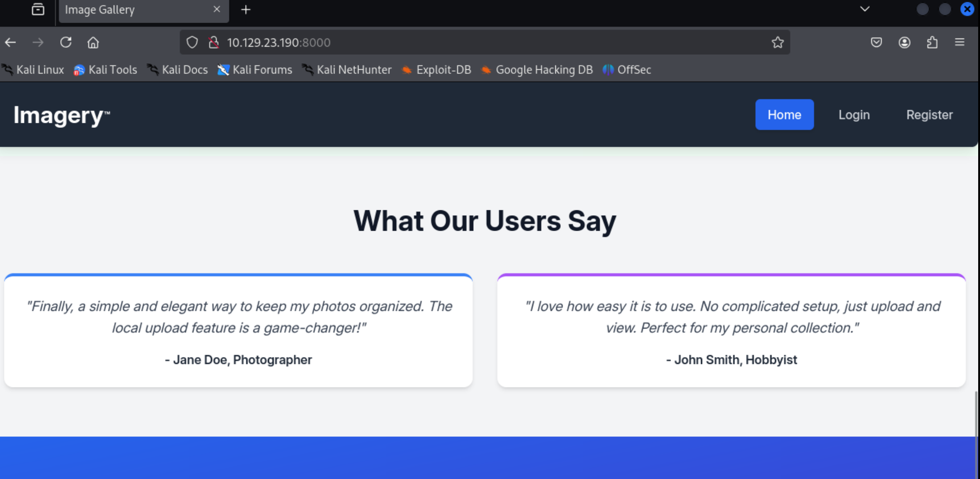The image size is (980, 479).
Task: Go to the browser home page
Action: (93, 43)
